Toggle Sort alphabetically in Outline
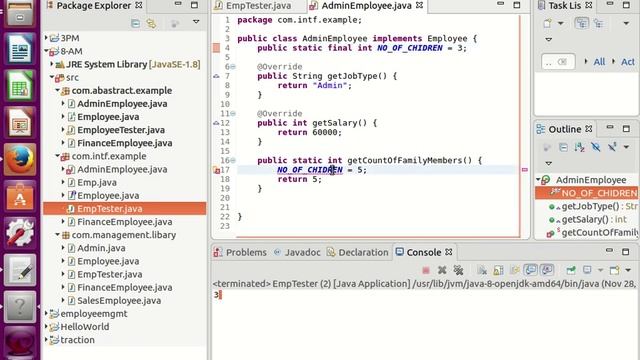 coord(579,147)
